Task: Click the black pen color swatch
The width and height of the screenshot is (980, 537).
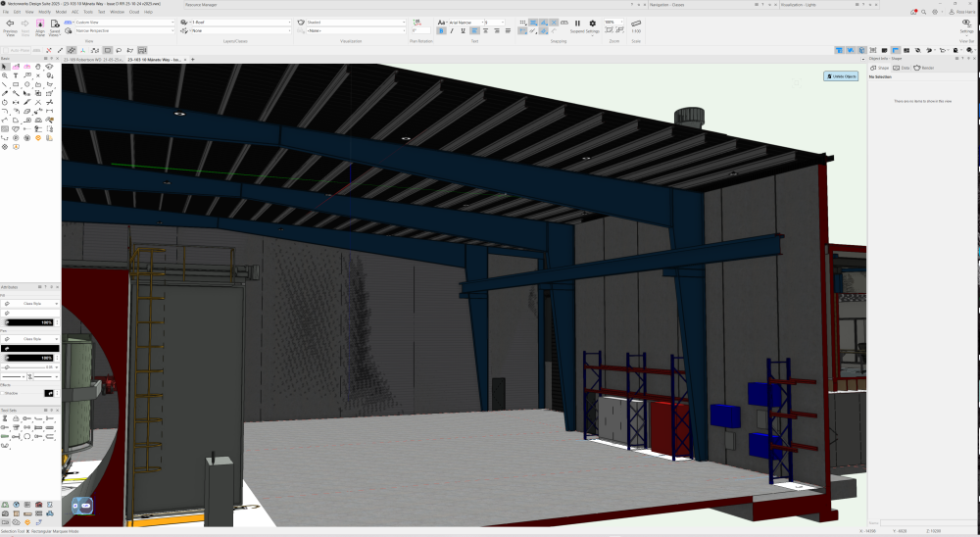Action: [x=31, y=348]
